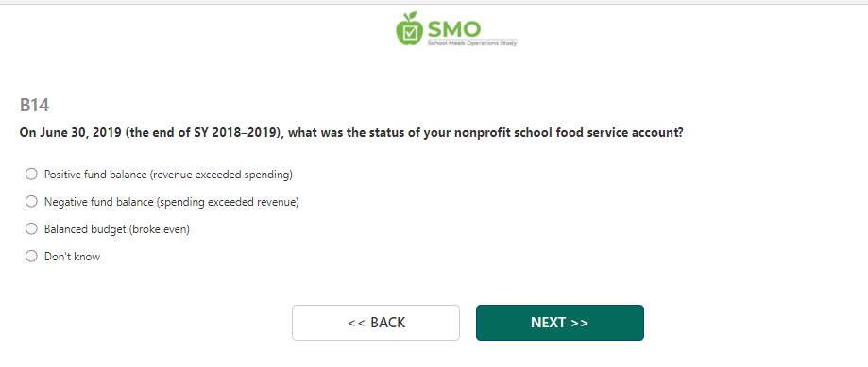The height and width of the screenshot is (367, 868).
Task: Click the question text about June 30, 2019
Action: 351,133
